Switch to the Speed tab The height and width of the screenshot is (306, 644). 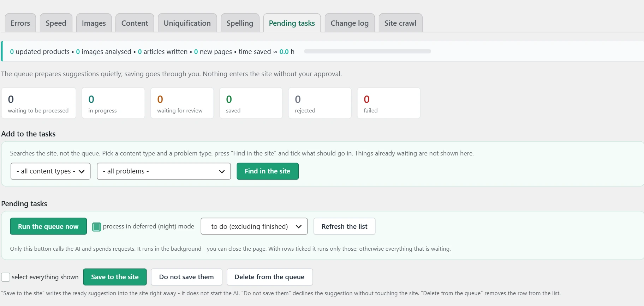[56, 23]
